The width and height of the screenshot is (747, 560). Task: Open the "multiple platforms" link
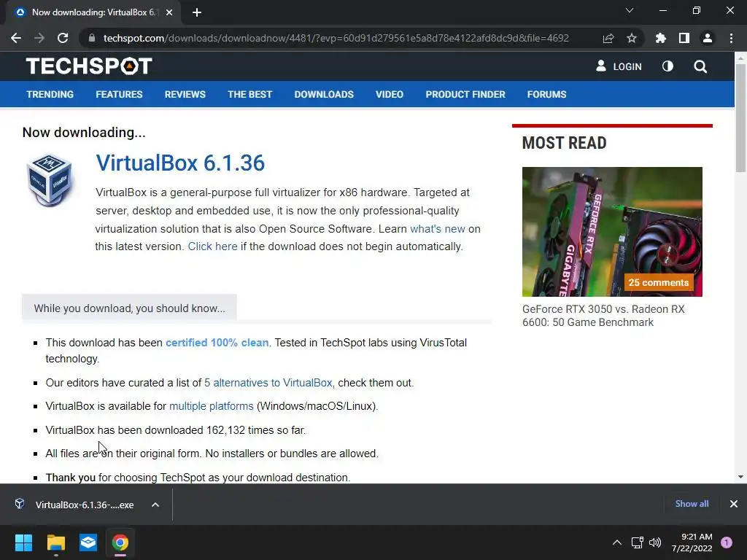(211, 406)
